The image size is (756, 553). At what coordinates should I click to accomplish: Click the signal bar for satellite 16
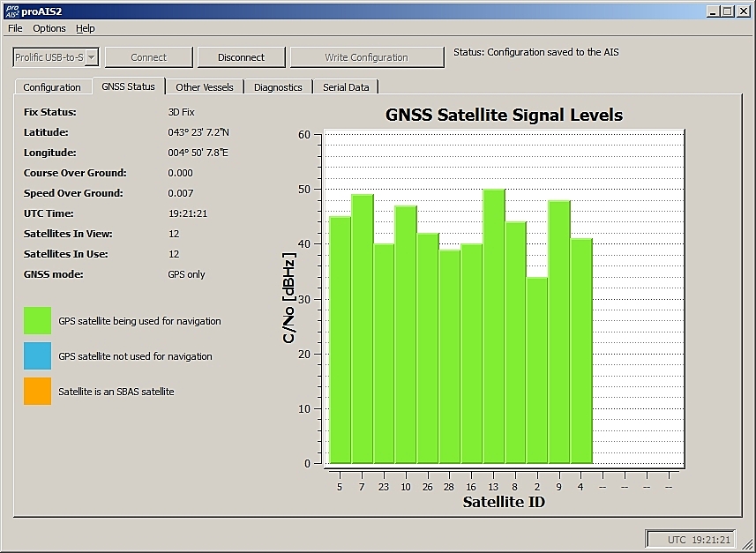472,354
